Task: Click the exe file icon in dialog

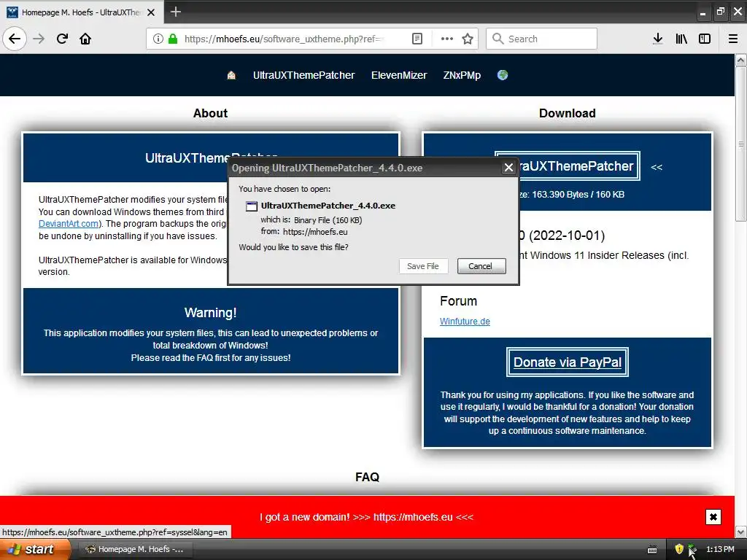Action: pos(251,206)
